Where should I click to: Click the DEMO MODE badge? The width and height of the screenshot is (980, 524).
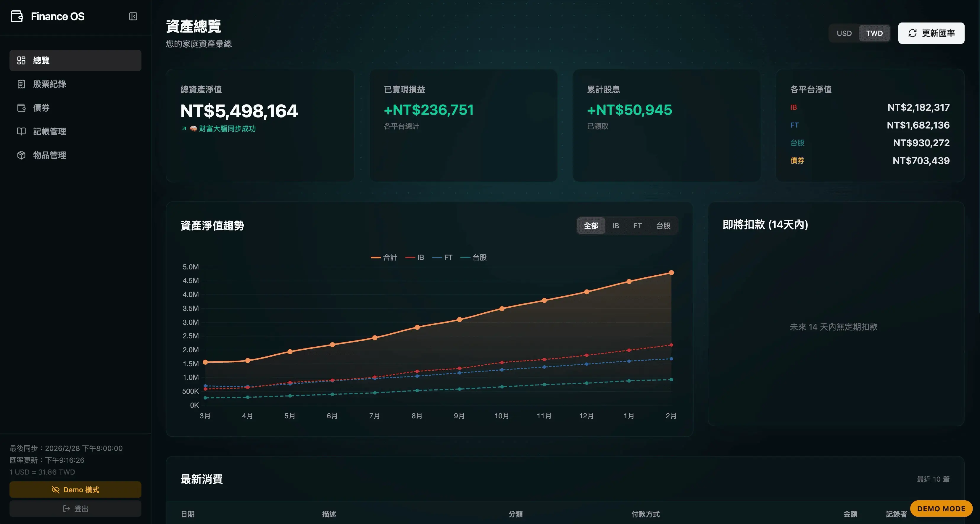click(941, 508)
